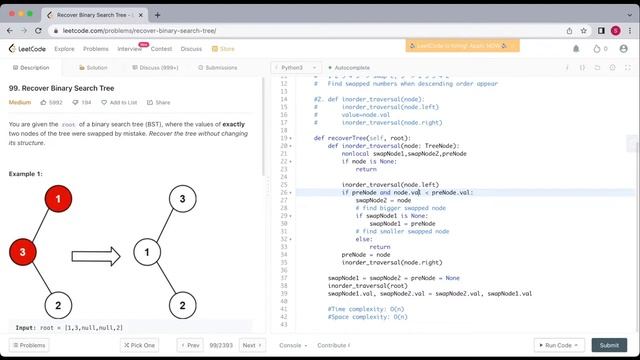
Task: Go to Next problem
Action: (x=252, y=345)
